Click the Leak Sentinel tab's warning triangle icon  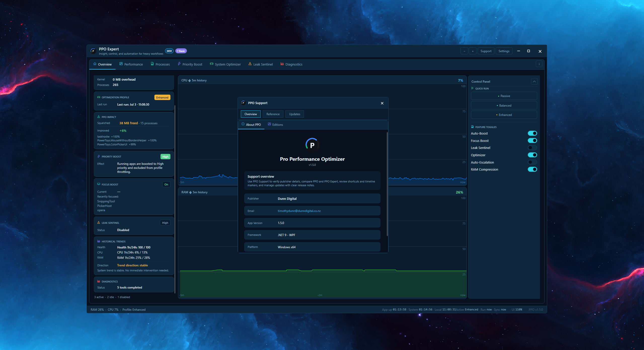tap(250, 64)
